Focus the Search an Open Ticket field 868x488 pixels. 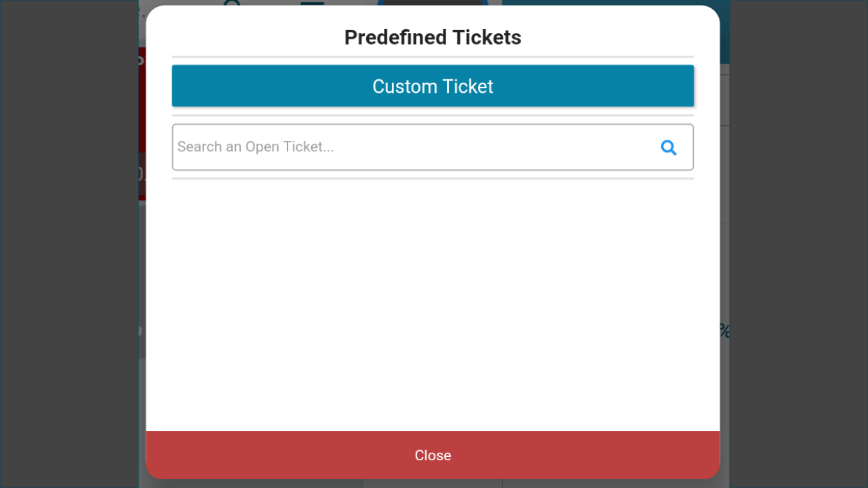pyautogui.click(x=433, y=147)
